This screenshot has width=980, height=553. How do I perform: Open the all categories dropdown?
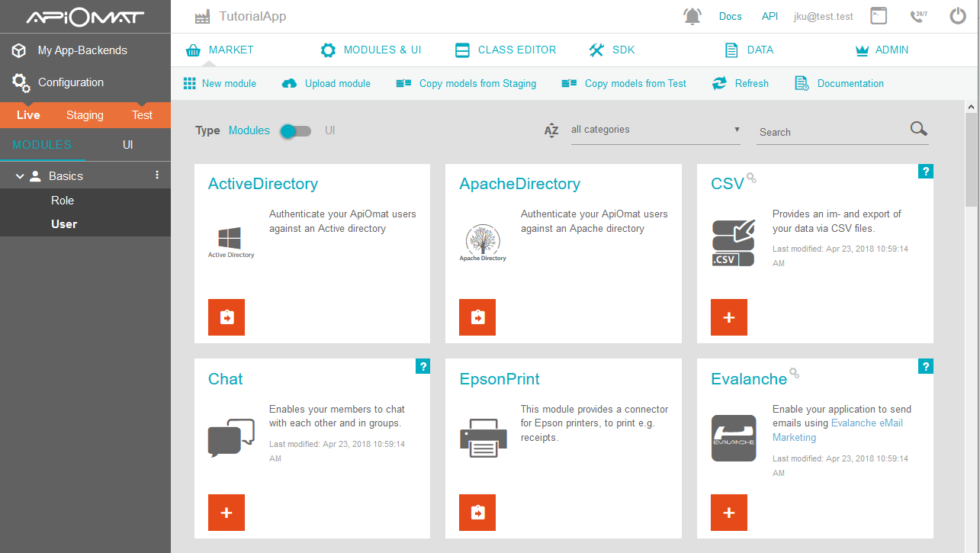[656, 130]
